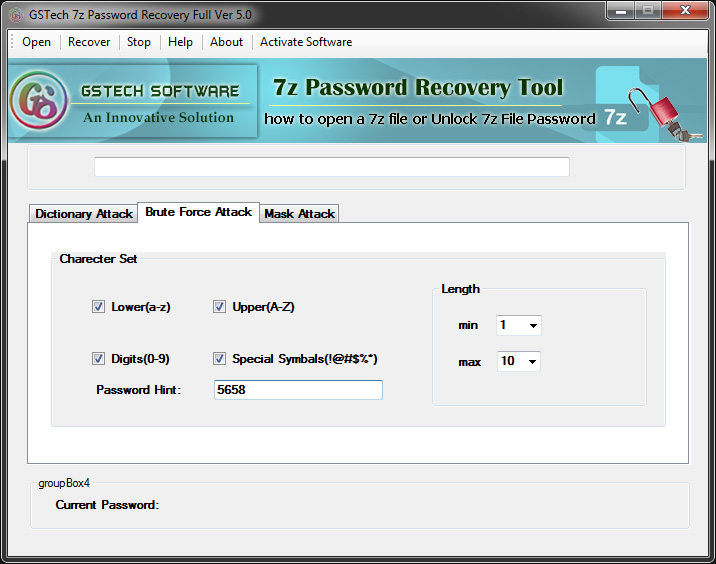Screen dimensions: 716x564
Task: Click the Password Hint input field
Action: [x=298, y=390]
